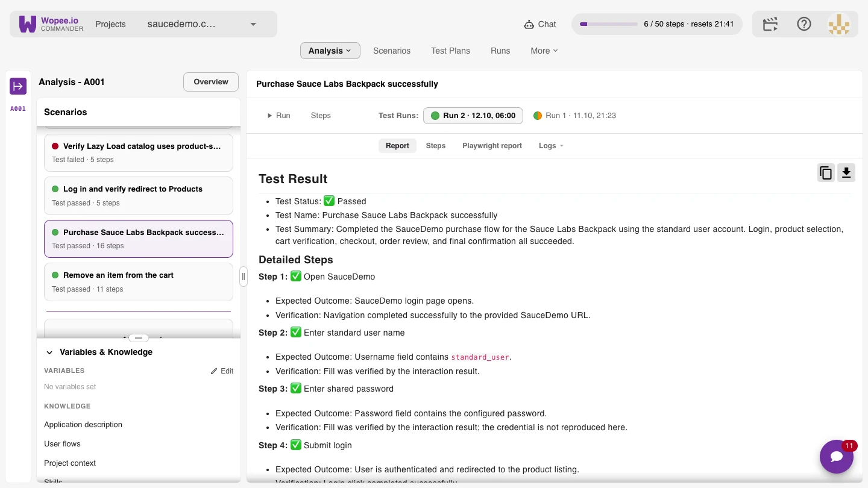Click the vertical panel resize handle
This screenshot has height=488, width=868.
point(244,277)
